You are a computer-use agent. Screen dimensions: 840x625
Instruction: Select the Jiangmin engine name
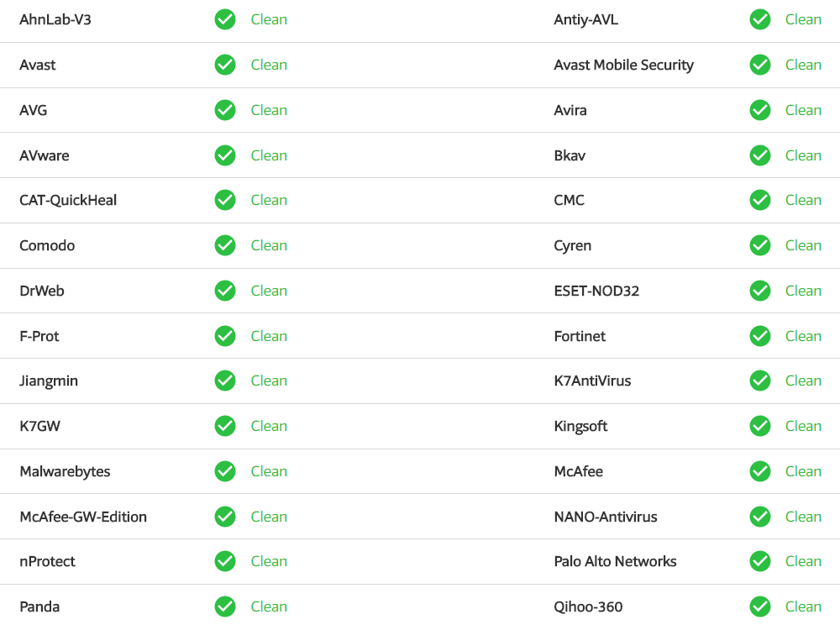coord(49,381)
